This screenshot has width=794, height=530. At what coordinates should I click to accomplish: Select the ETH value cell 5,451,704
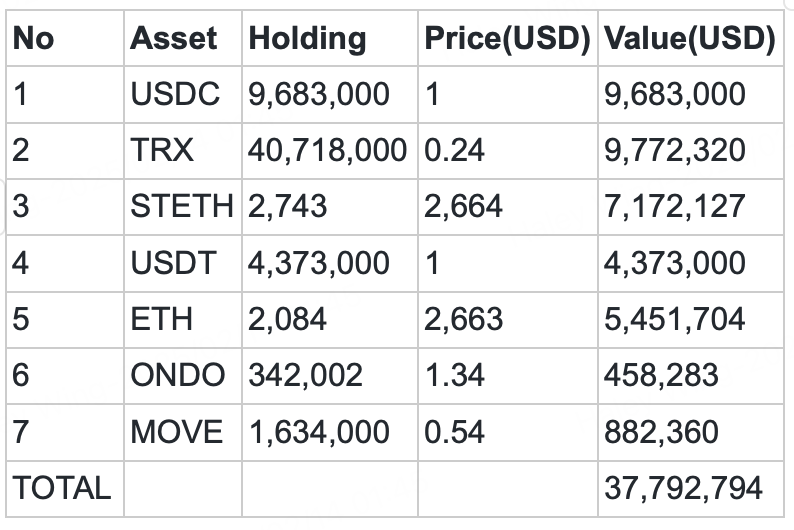pos(675,320)
